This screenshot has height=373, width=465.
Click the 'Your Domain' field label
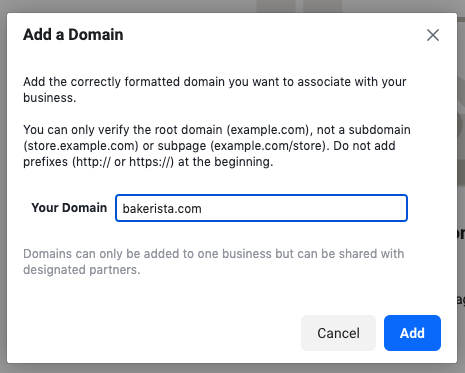(x=69, y=208)
